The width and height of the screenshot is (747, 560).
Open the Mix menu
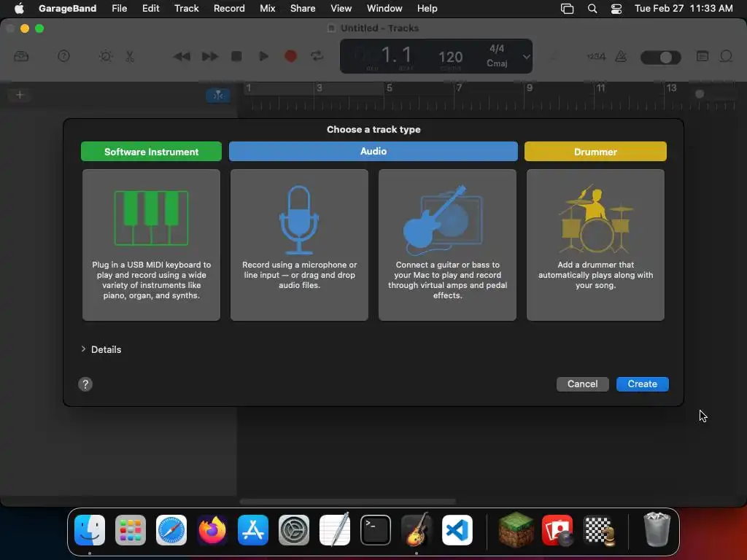267,8
